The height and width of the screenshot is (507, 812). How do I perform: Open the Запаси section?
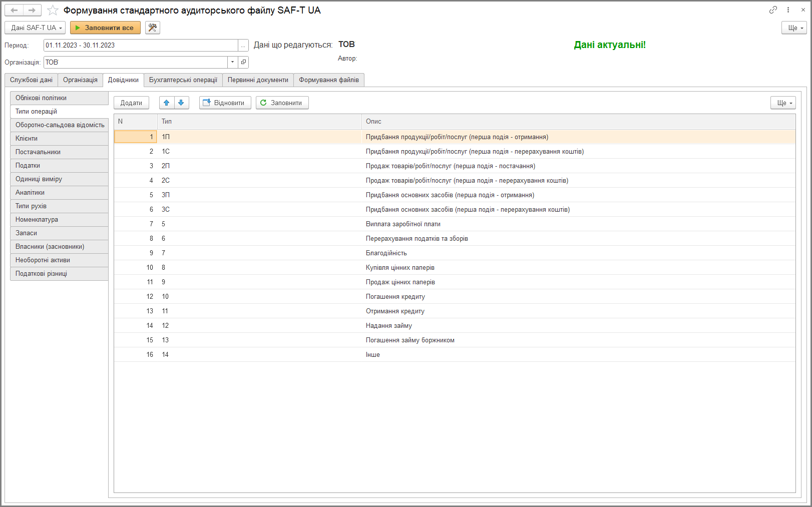(59, 233)
